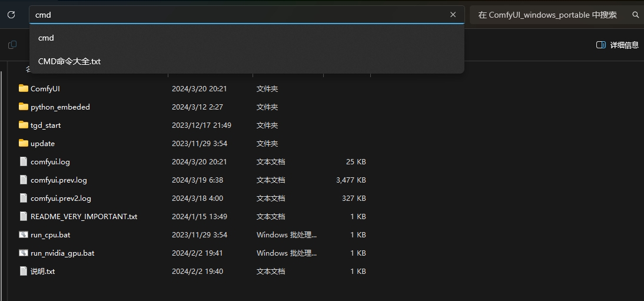Image resolution: width=644 pixels, height=301 pixels.
Task: Click the magnifier search icon
Action: [x=635, y=15]
